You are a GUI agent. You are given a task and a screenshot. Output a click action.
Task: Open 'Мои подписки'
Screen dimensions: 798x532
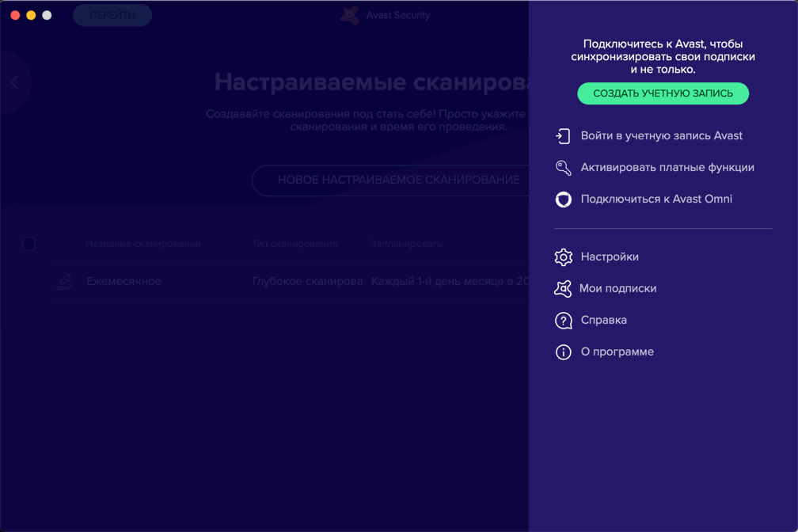pyautogui.click(x=617, y=289)
